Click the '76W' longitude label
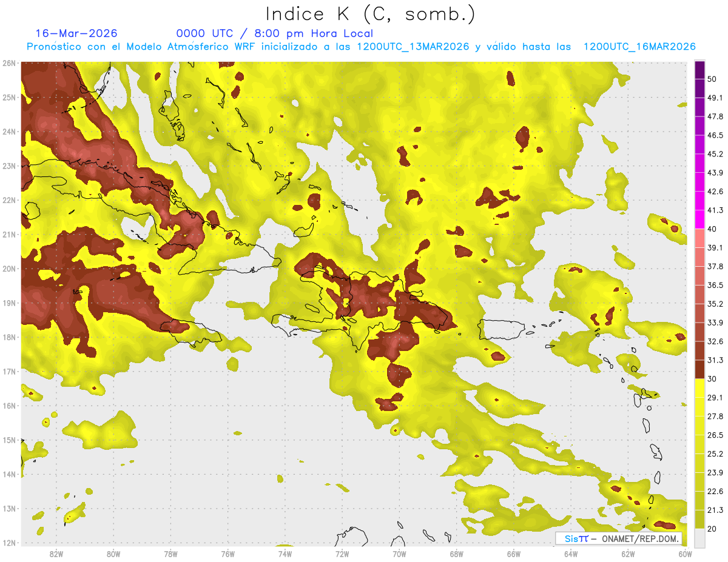Screen dimensions: 728x562 click(228, 554)
